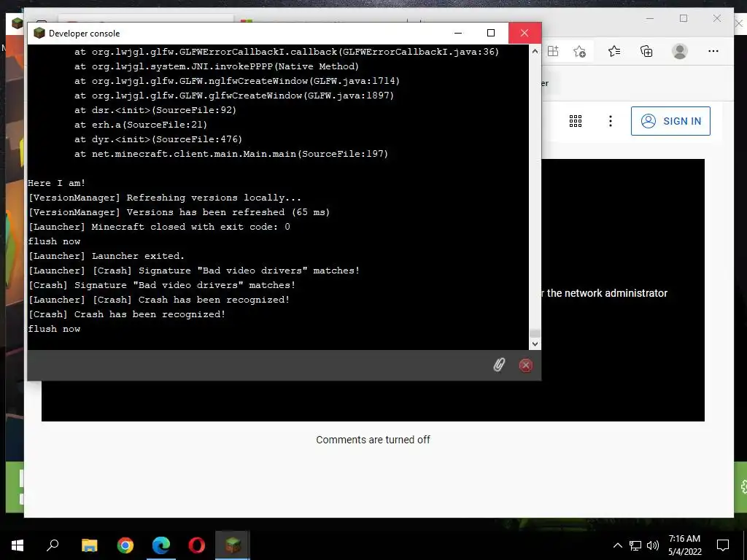747x560 pixels.
Task: Click "[Crash] Signature "Bad video drivers" matches!" line
Action: tap(162, 285)
